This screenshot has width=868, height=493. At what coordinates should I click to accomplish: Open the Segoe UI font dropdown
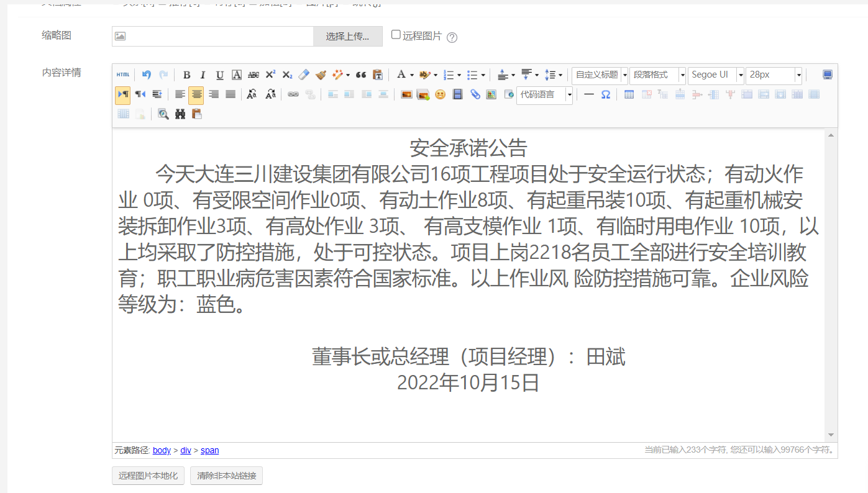716,75
